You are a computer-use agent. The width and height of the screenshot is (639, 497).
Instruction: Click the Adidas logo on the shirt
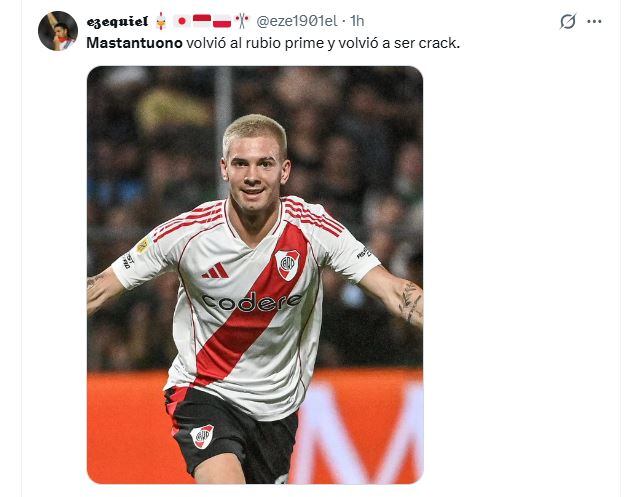216,270
